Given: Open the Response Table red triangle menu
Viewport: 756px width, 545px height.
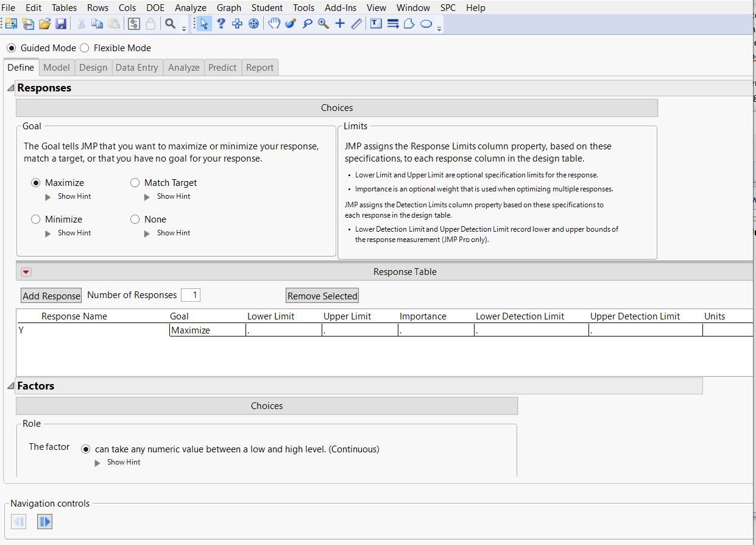Looking at the screenshot, I should tap(26, 272).
